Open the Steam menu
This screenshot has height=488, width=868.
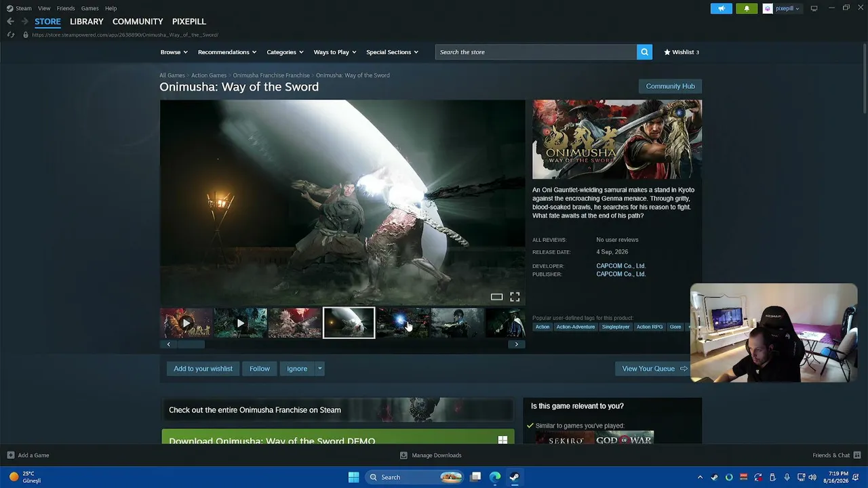(24, 8)
